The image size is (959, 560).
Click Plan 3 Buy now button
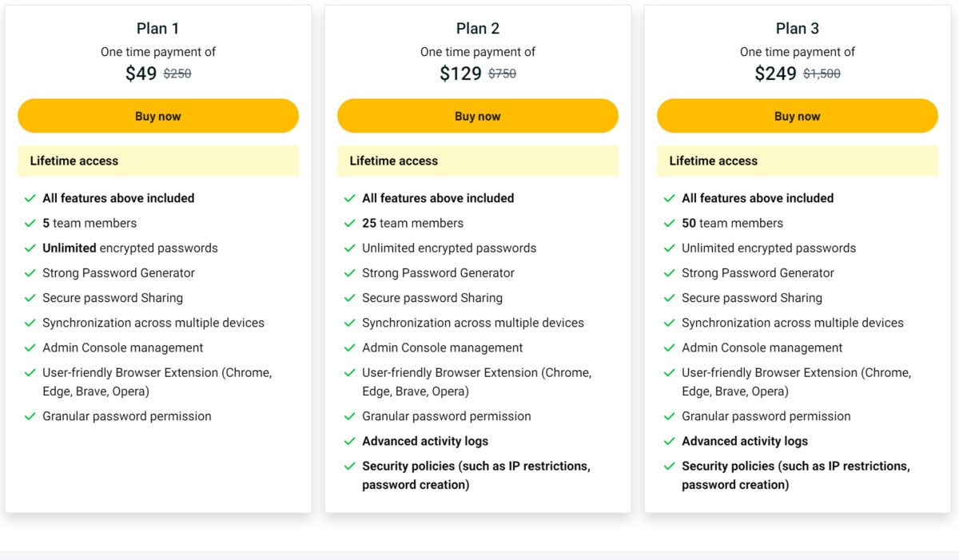[798, 116]
